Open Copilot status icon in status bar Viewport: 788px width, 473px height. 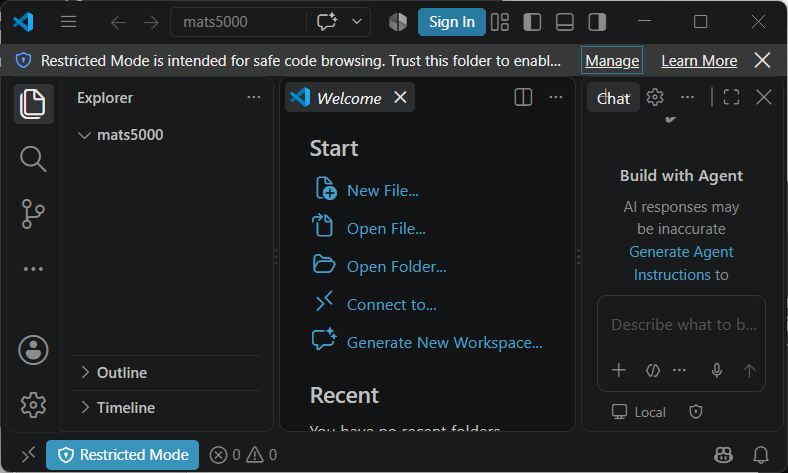(724, 455)
